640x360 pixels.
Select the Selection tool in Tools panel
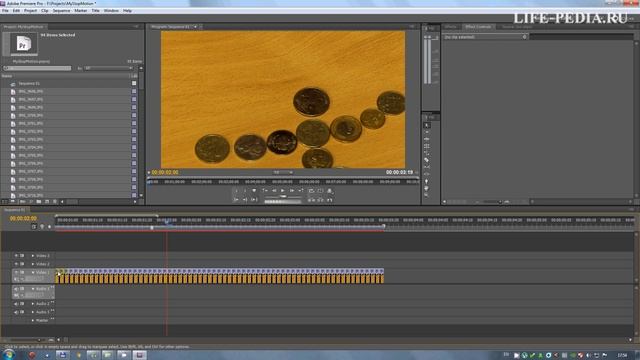click(427, 125)
